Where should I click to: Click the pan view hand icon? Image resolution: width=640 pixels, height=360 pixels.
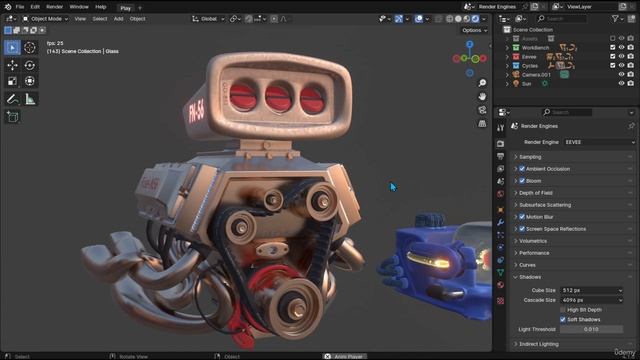[x=482, y=96]
